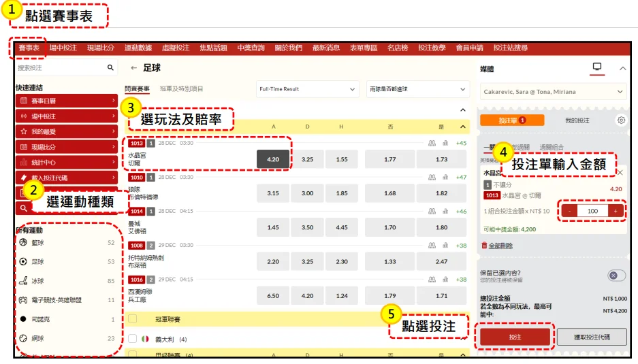Check the 義大利 league checkbox
Image resolution: width=638 pixels, height=364 pixels.
[x=132, y=339]
